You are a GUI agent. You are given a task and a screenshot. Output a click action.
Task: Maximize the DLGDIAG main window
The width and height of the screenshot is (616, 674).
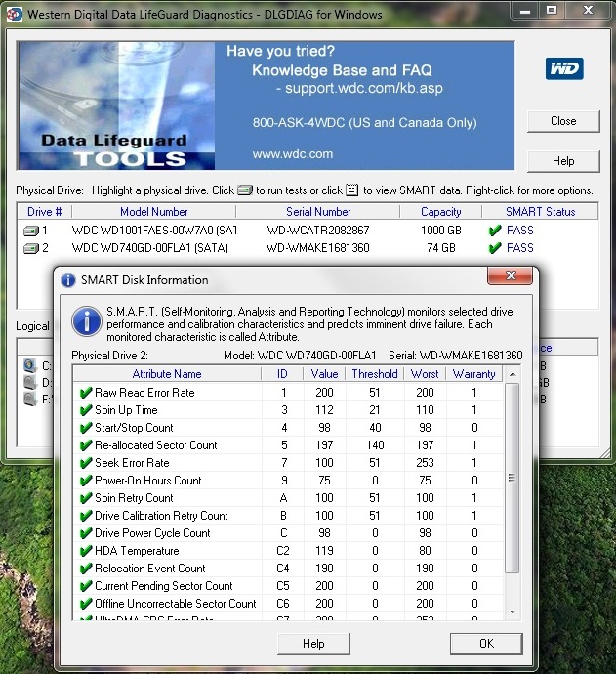(x=552, y=11)
